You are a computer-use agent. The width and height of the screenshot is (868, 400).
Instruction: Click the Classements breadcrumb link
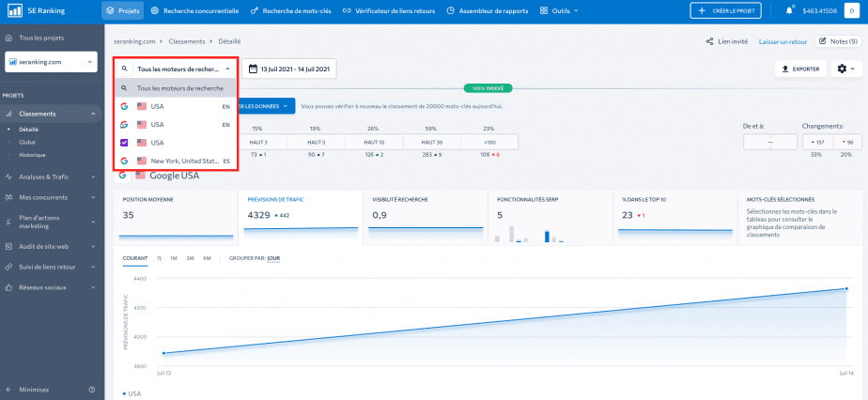click(x=187, y=41)
